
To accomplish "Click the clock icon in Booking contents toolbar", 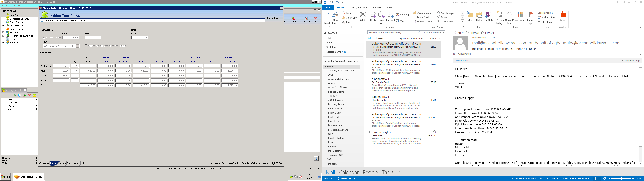I will coord(20,95).
